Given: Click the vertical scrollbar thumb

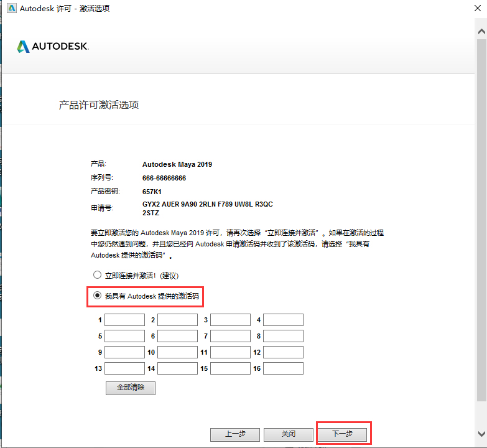Looking at the screenshot, I should (481, 220).
